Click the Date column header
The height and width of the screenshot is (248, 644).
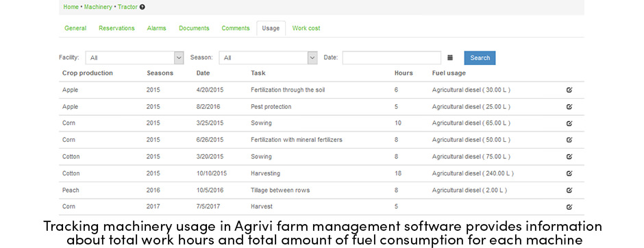tap(203, 73)
